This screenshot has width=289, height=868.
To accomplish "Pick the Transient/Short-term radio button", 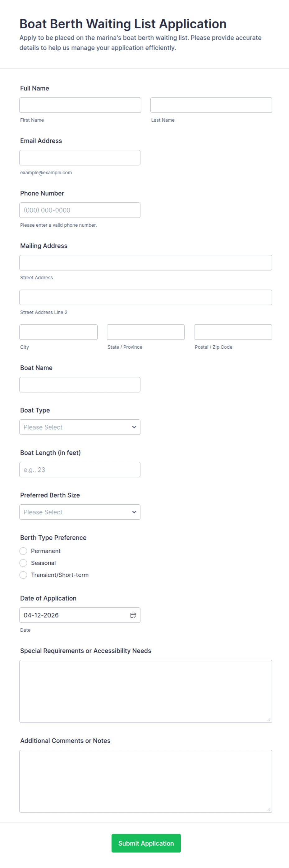I will coord(23,575).
